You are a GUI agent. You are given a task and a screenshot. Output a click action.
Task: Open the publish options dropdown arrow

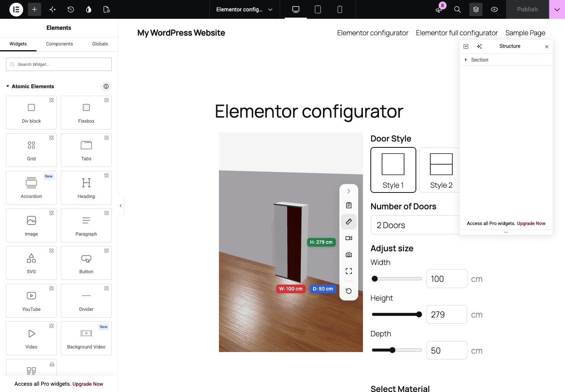pyautogui.click(x=557, y=9)
